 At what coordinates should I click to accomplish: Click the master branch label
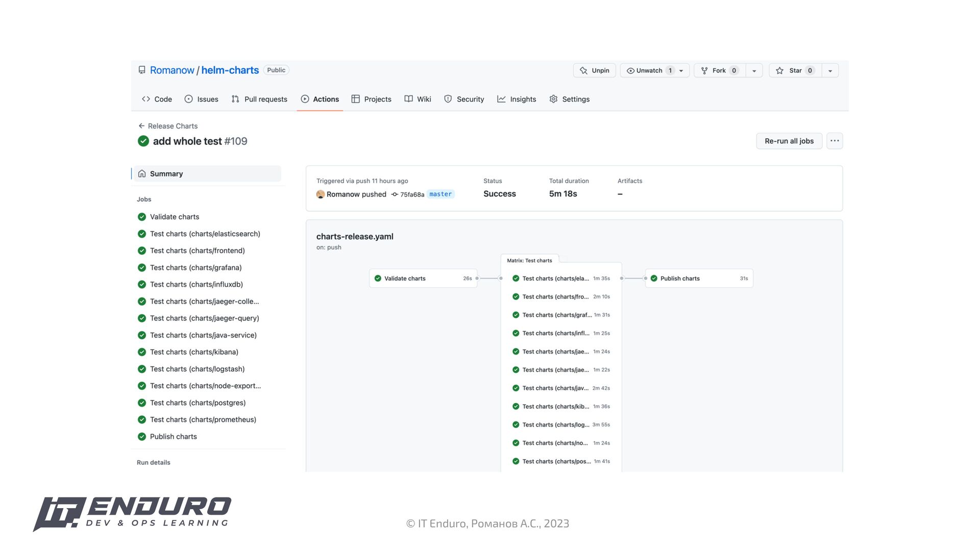pyautogui.click(x=440, y=194)
